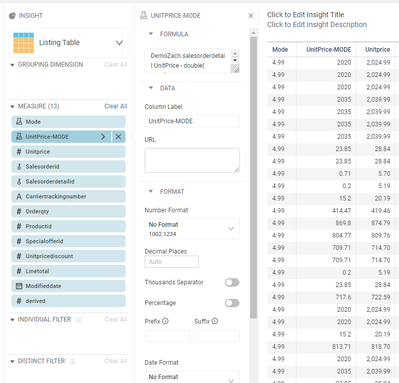Collapse the GROUPING DIMENSION section

[x=12, y=65]
